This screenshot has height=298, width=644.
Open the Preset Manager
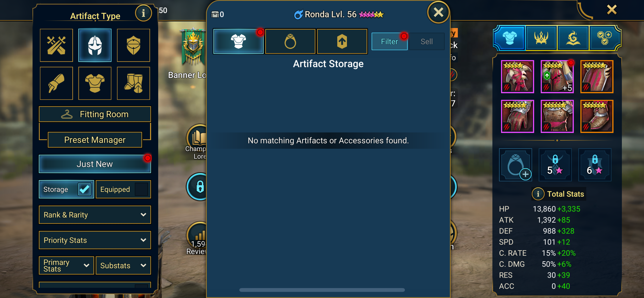pyautogui.click(x=95, y=140)
